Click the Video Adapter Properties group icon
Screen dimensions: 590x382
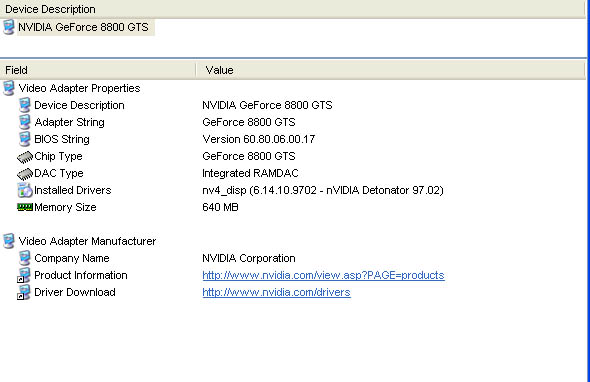[x=9, y=88]
